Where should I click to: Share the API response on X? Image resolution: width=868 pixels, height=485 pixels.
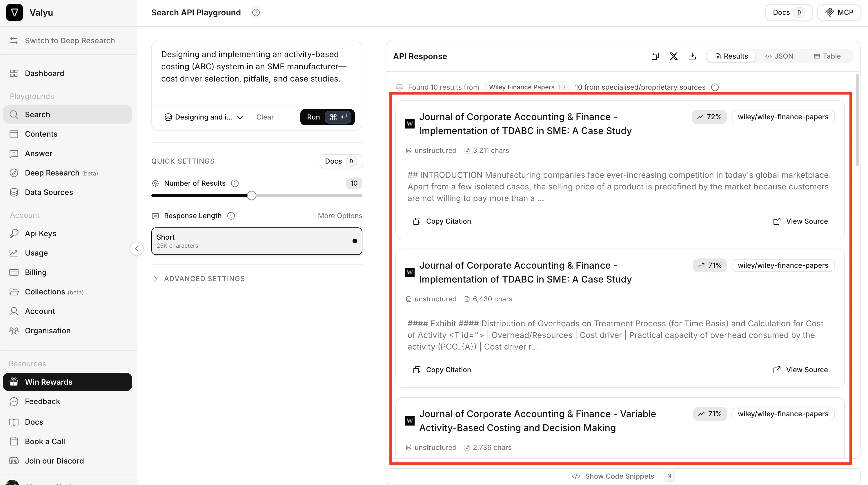pos(673,56)
